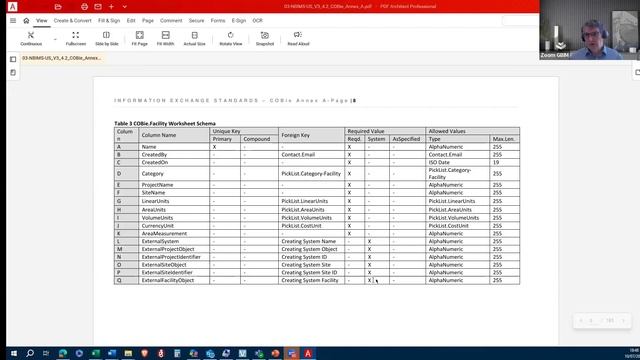Screen dimensions: 640x360
Task: Click the right side panel toggle icon
Action: (x=637, y=73)
